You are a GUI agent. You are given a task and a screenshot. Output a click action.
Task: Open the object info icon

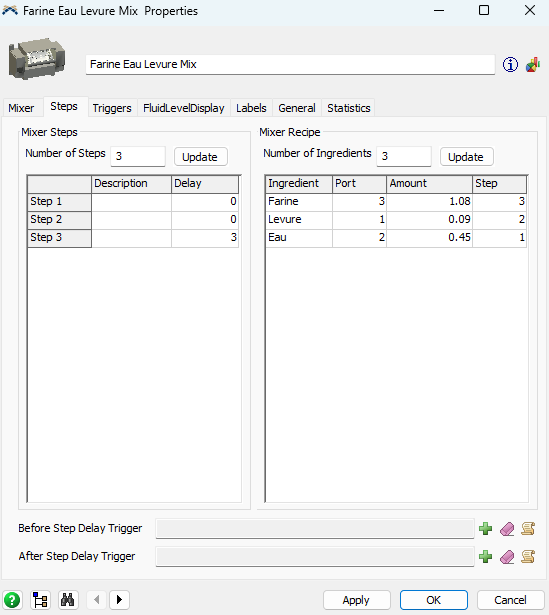coord(510,65)
